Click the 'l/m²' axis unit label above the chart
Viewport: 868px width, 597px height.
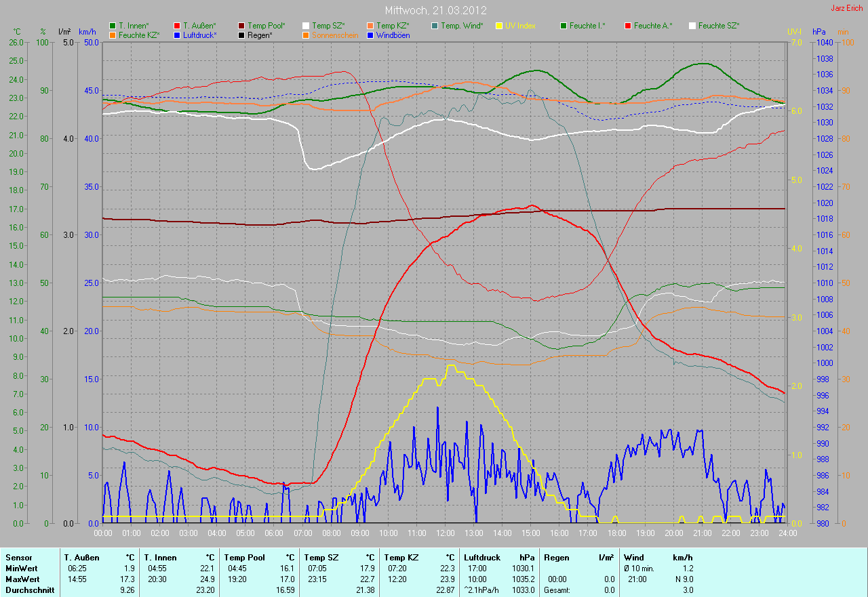[64, 32]
